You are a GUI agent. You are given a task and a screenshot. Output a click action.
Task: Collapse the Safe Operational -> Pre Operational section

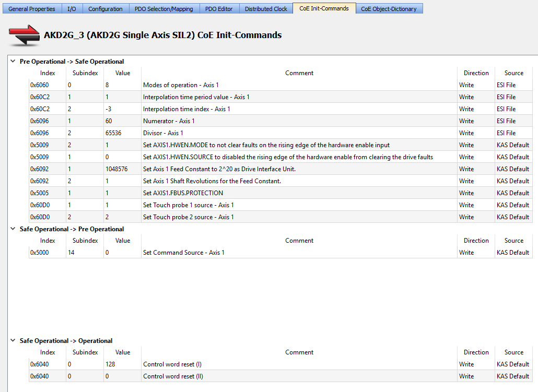point(13,229)
